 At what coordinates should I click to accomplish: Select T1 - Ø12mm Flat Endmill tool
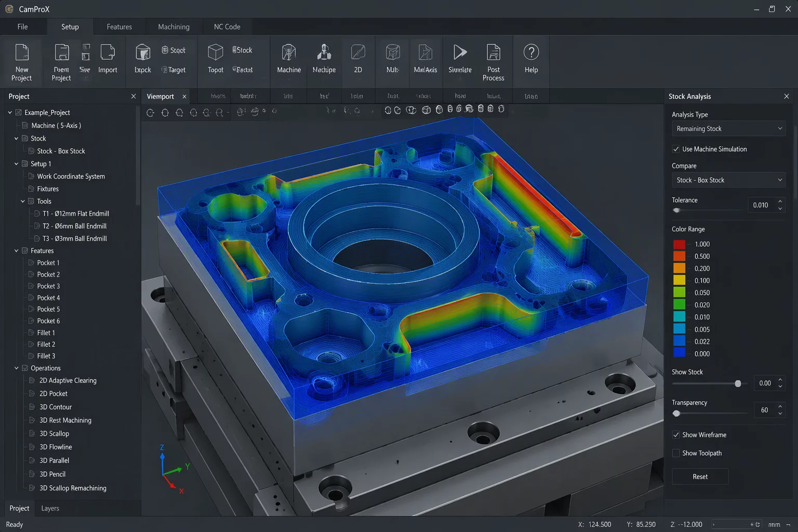point(76,214)
